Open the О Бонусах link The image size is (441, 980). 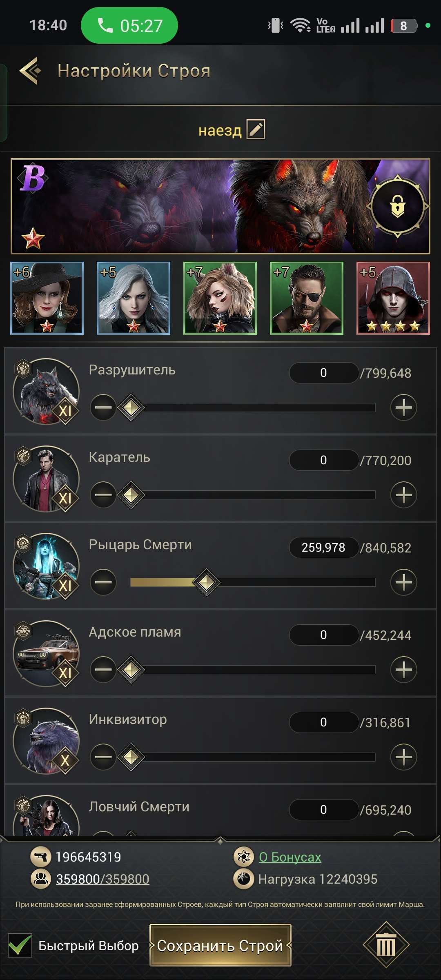click(290, 857)
